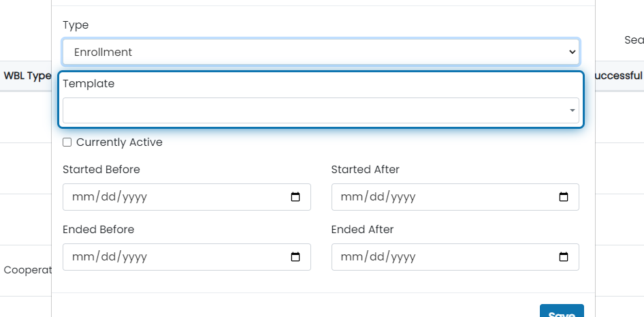
Task: Open Ended Before calendar picker icon
Action: (x=295, y=257)
